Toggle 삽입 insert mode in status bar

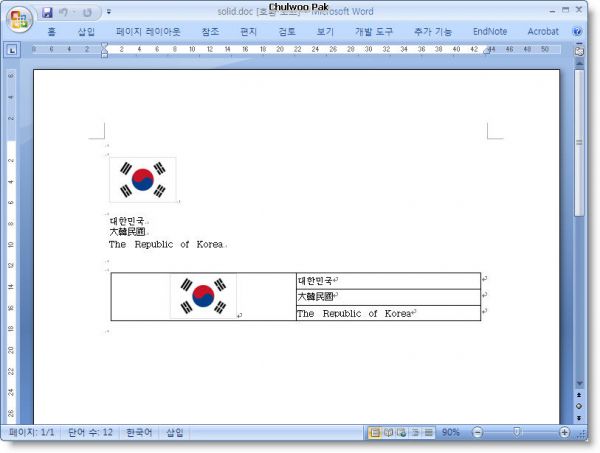tap(175, 432)
